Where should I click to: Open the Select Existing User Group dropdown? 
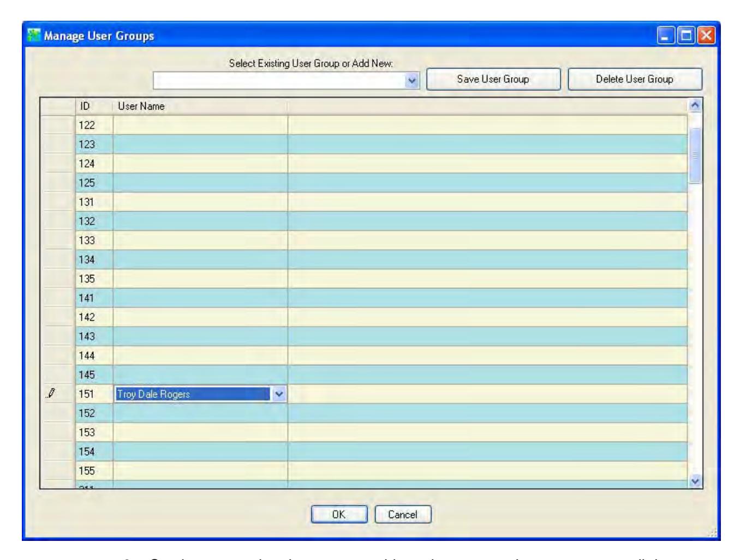412,81
